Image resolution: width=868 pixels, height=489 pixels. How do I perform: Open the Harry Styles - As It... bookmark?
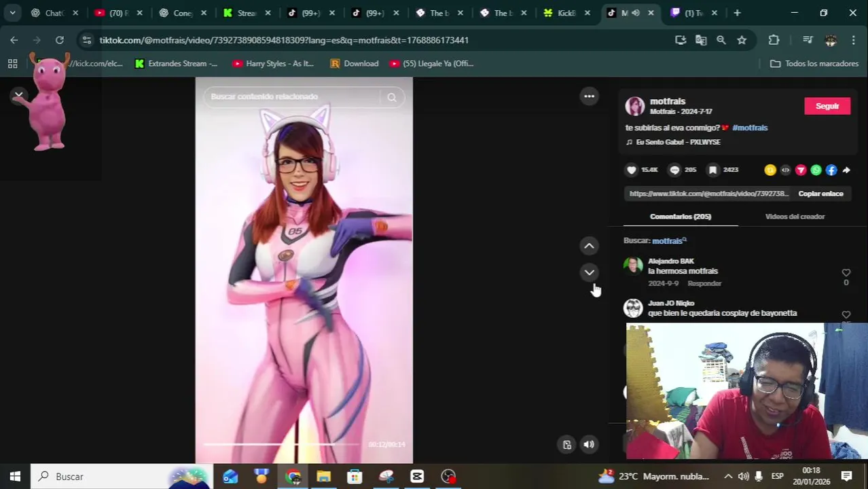273,64
